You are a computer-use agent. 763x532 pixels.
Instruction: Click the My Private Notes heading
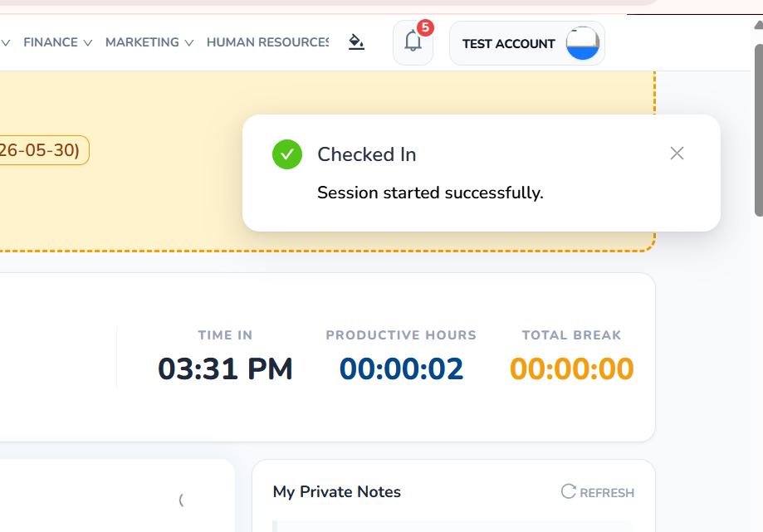click(337, 491)
